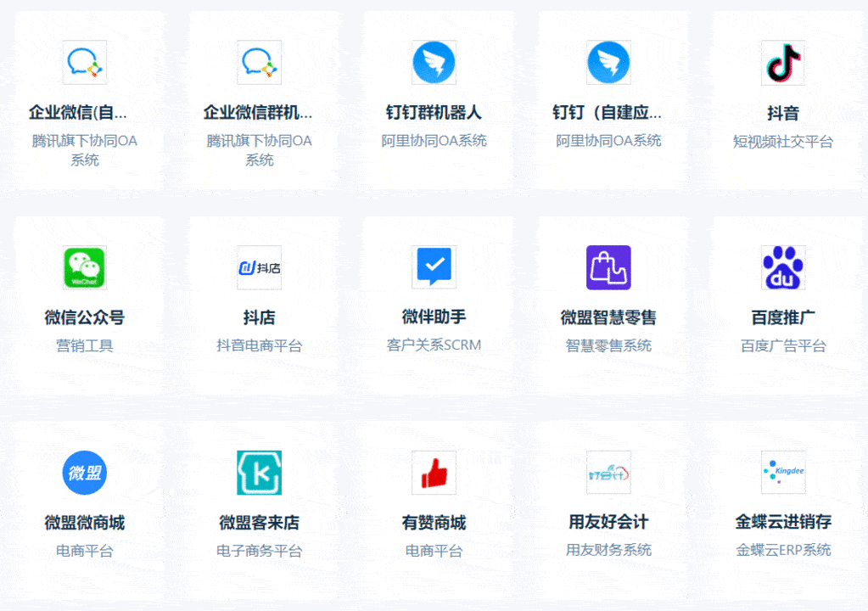Click the 百度推广 paw print icon
868x611 pixels.
pos(781,266)
